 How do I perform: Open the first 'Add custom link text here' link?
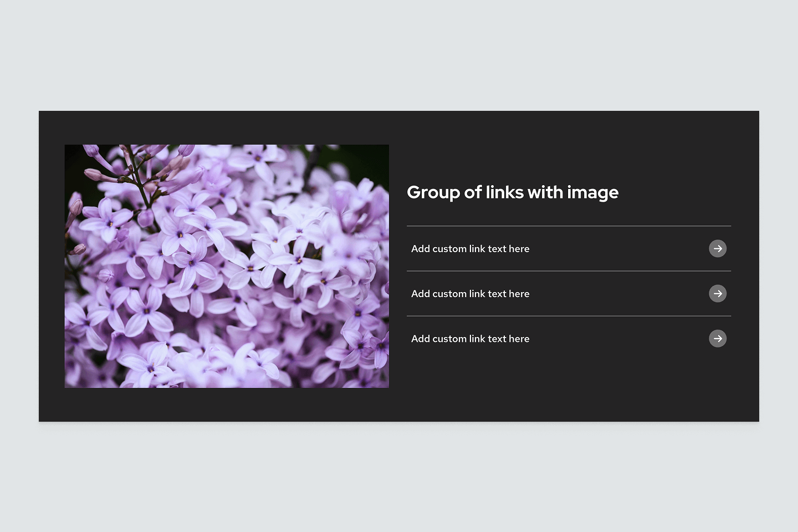tap(470, 249)
